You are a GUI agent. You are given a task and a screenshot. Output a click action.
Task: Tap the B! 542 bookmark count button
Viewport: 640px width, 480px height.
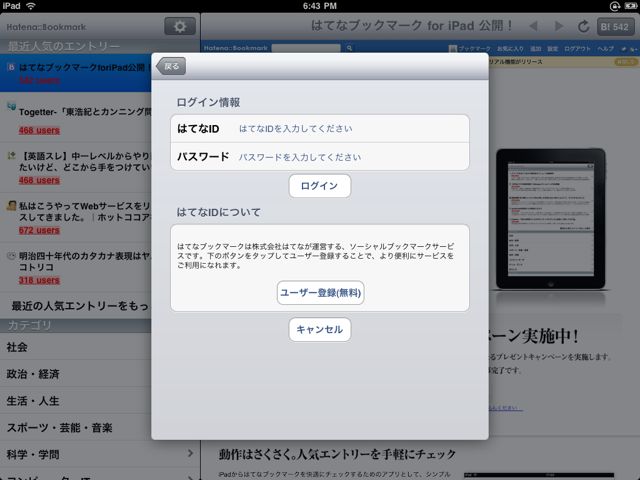(x=615, y=27)
